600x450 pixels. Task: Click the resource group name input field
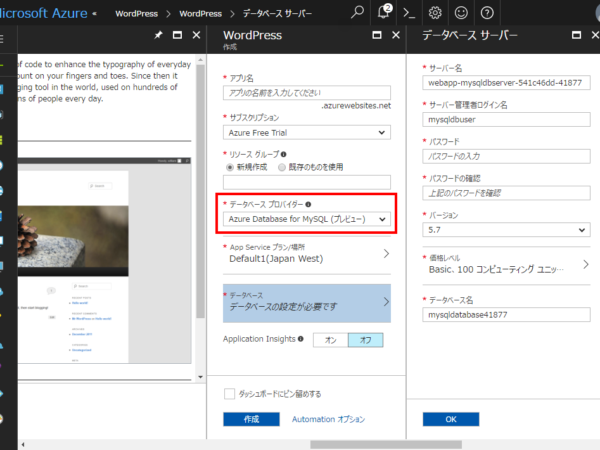pyautogui.click(x=307, y=182)
